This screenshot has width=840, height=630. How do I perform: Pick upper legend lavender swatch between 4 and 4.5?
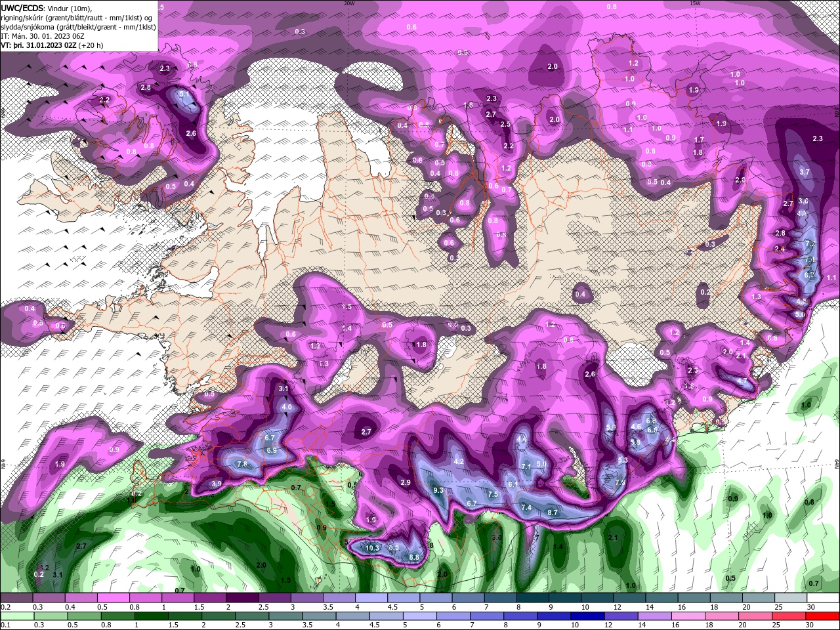373,598
